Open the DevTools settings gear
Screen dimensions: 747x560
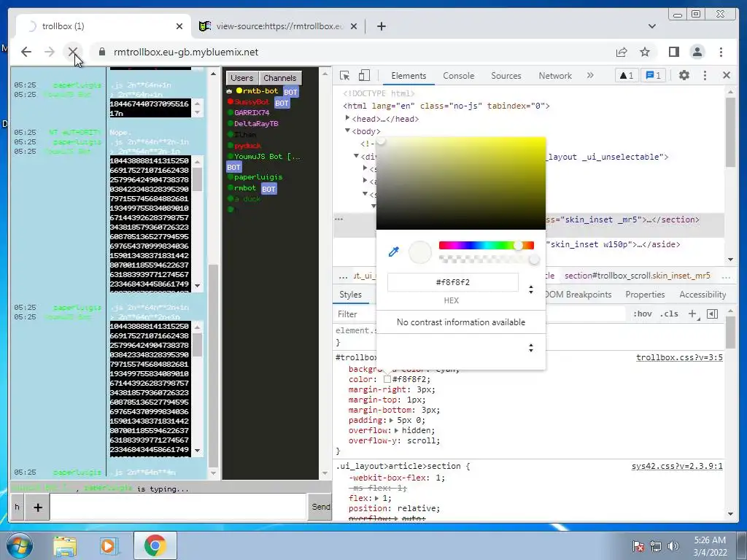[x=684, y=75]
